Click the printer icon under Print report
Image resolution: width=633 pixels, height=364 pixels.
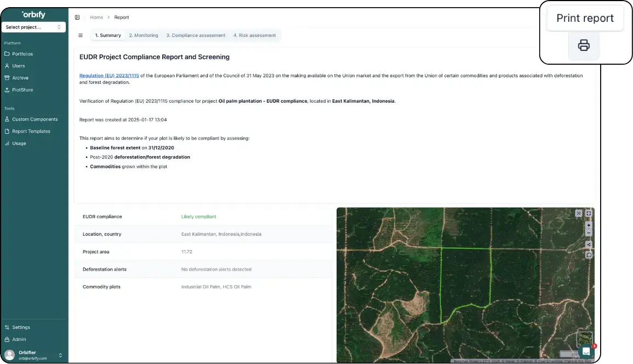coord(584,47)
